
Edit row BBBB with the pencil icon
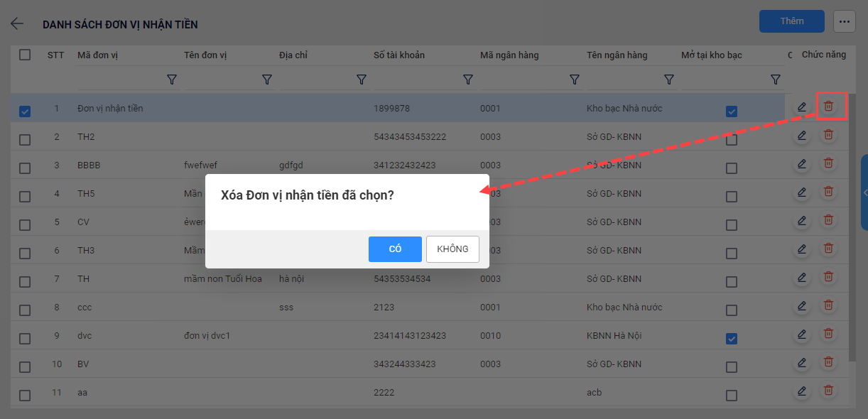point(802,163)
